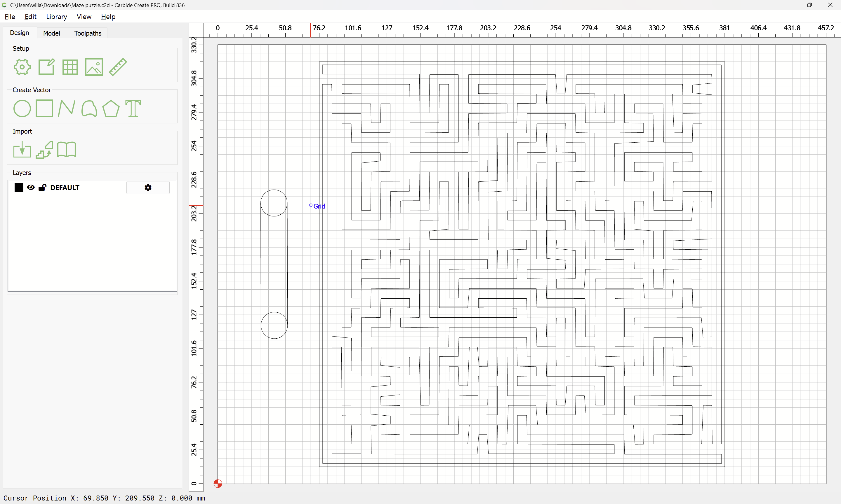The height and width of the screenshot is (504, 841).
Task: Open the Grid settings icon
Action: coord(70,67)
